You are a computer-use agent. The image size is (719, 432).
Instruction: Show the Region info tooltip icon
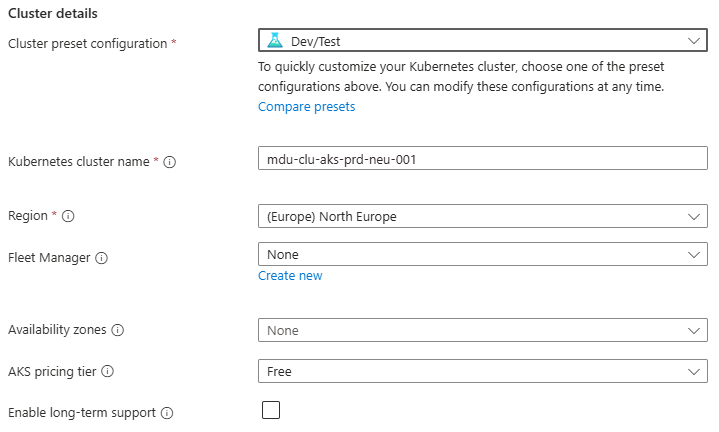coord(69,216)
